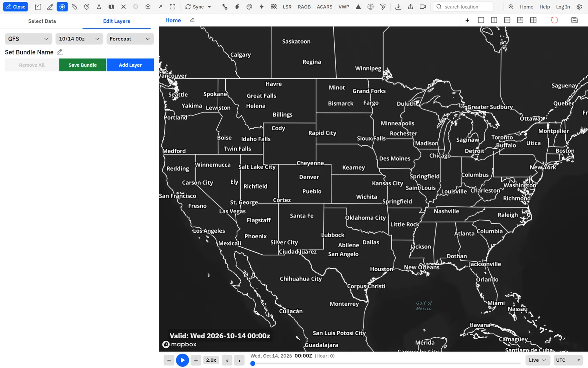
Task: Switch to the Select Data tab
Action: point(42,21)
